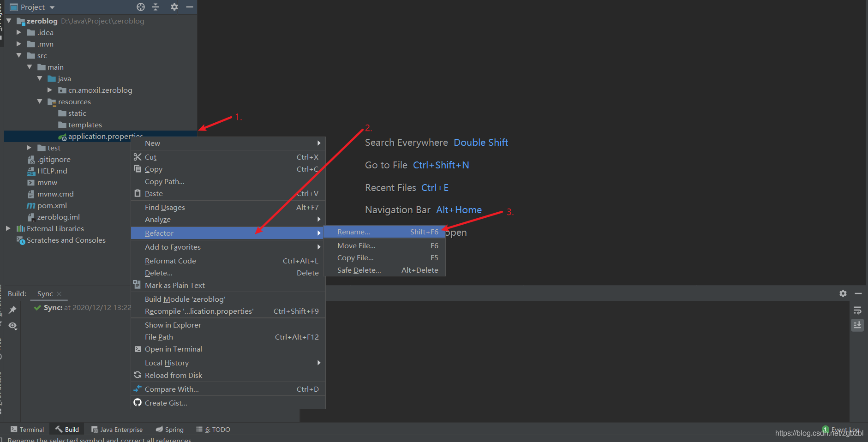Expand the .mvn folder
The height and width of the screenshot is (442, 868).
coord(19,44)
